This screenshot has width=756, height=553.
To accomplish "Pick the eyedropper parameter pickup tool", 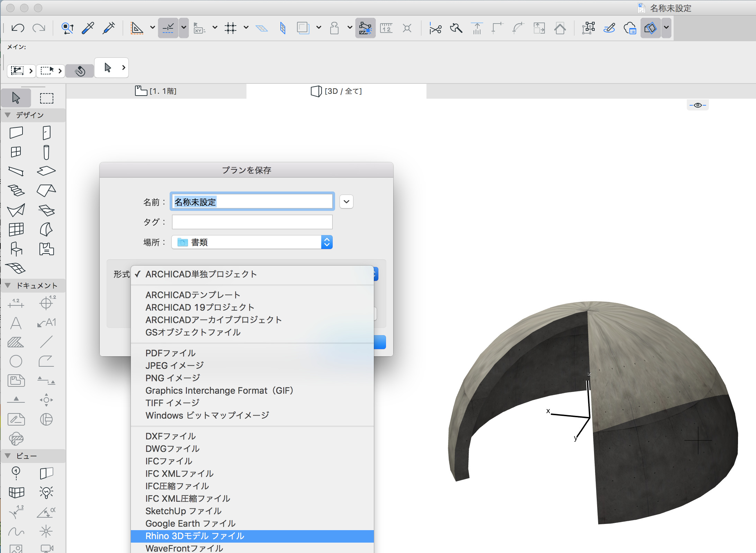I will click(88, 28).
